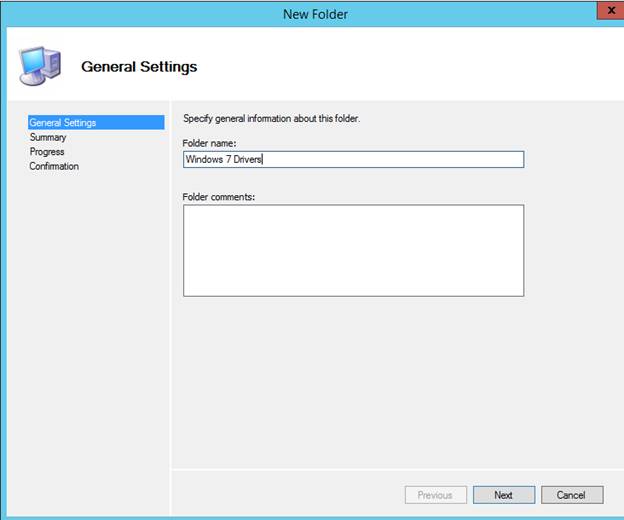Click the bold General Settings heading
The image size is (624, 520).
click(x=139, y=67)
